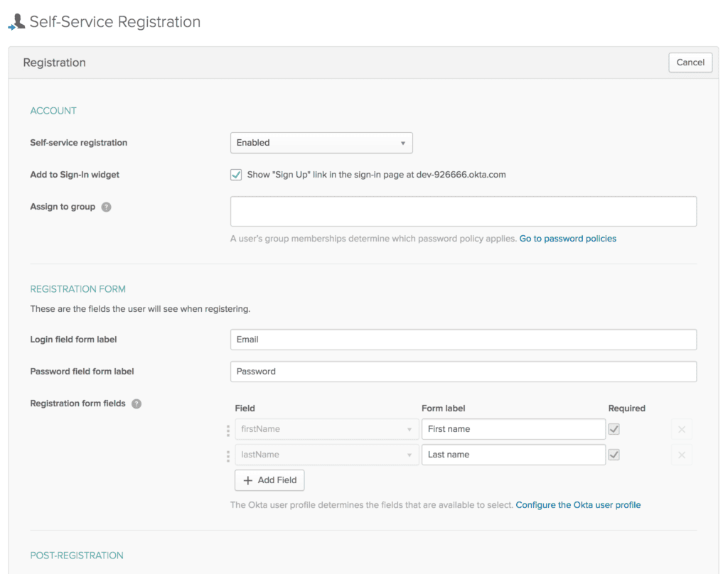Toggle Required checkbox for Last name
728x574 pixels.
coord(614,455)
